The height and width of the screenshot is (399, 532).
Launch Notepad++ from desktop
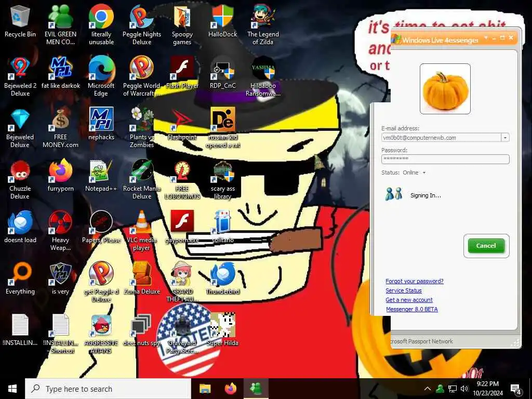101,176
